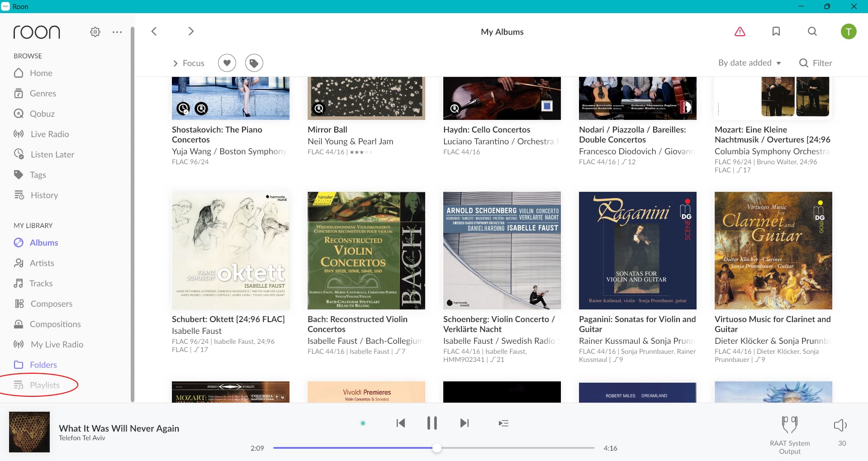
Task: Expand the Focus chevron
Action: tap(175, 63)
